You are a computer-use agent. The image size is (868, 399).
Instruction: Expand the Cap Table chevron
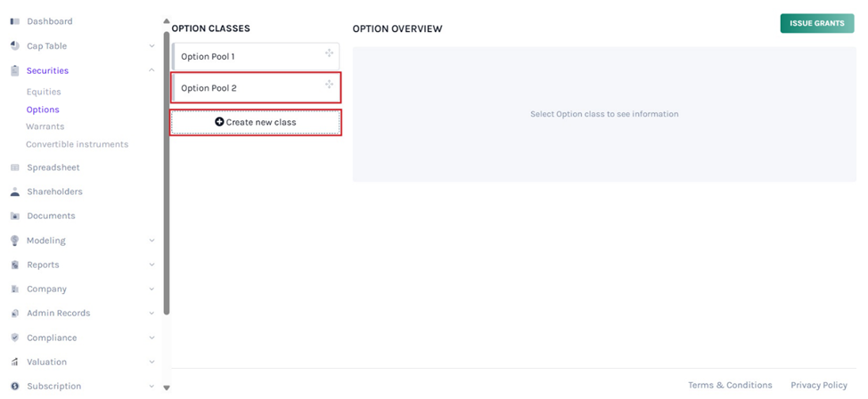click(x=151, y=46)
